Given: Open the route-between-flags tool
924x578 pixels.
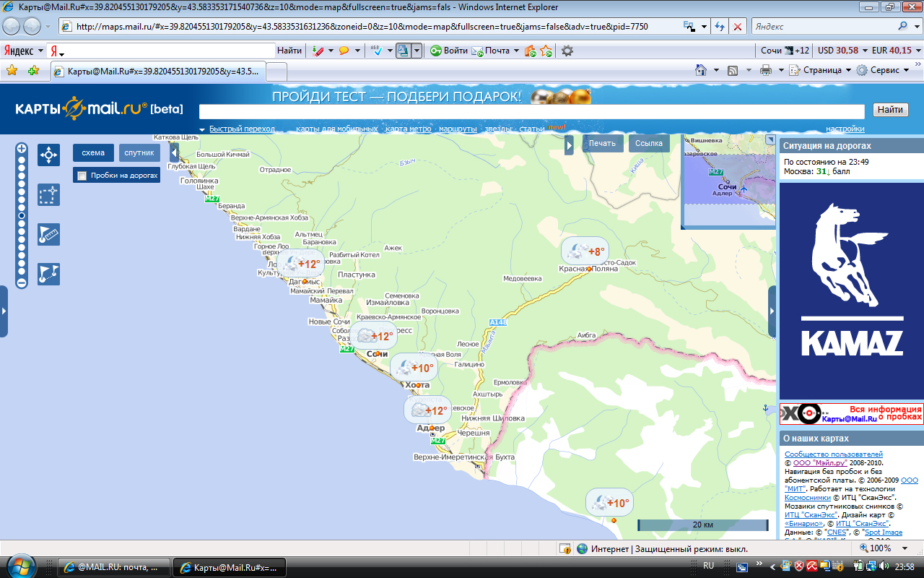Looking at the screenshot, I should [x=48, y=274].
